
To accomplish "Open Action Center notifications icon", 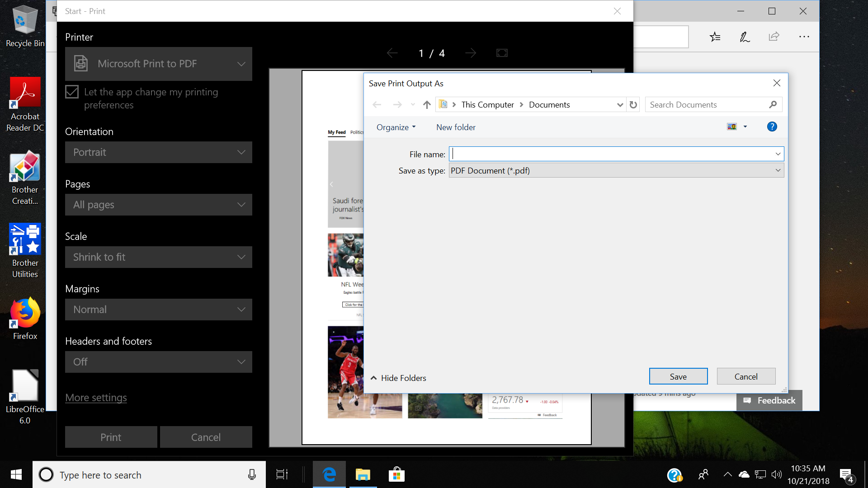I will pos(847,475).
